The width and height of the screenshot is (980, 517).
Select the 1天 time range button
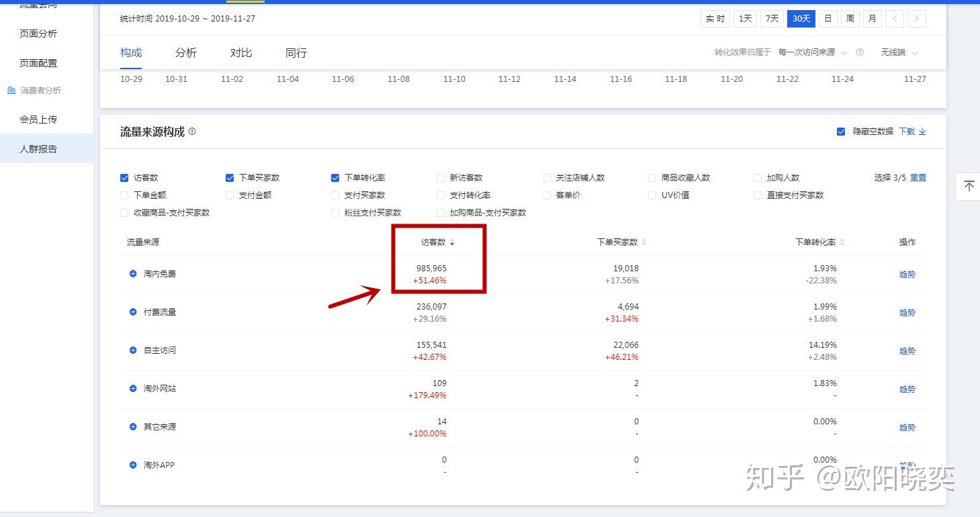[745, 19]
